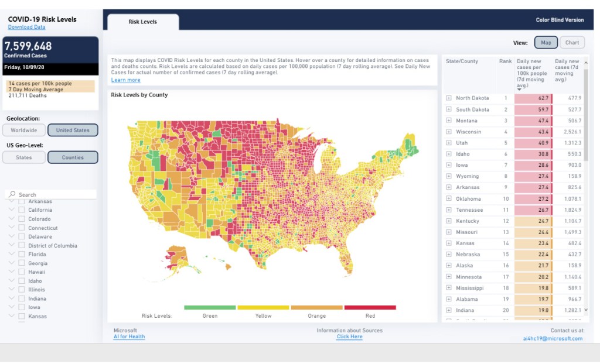This screenshot has width=600, height=364.
Task: Tick the Florida checkbox in the list
Action: [22, 255]
